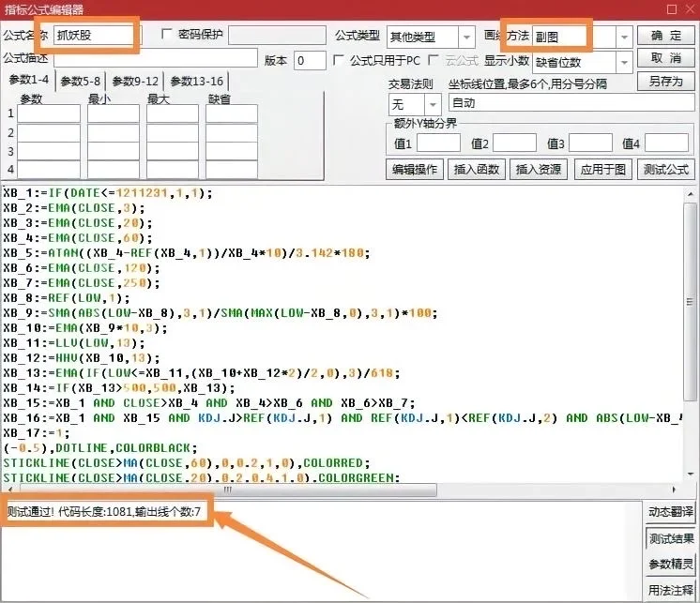Click the code line XB_5:=ATAN
Screen dimensions: 700x603
point(186,253)
